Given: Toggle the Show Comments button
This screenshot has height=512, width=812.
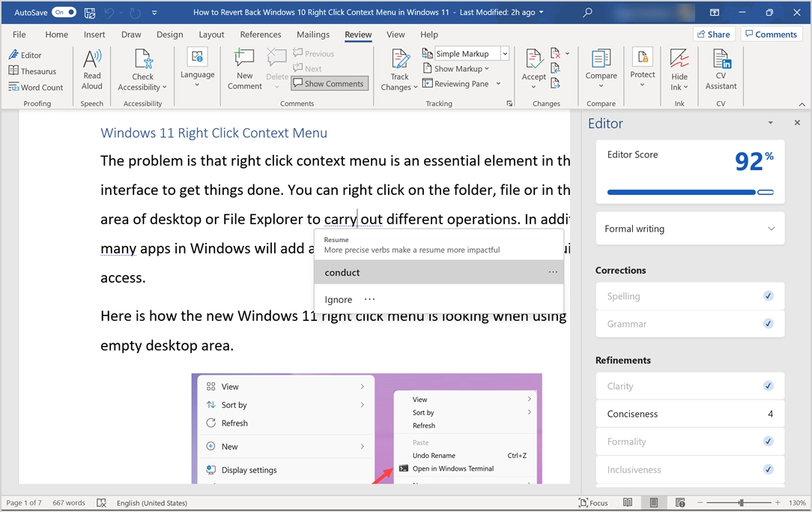Looking at the screenshot, I should click(329, 84).
